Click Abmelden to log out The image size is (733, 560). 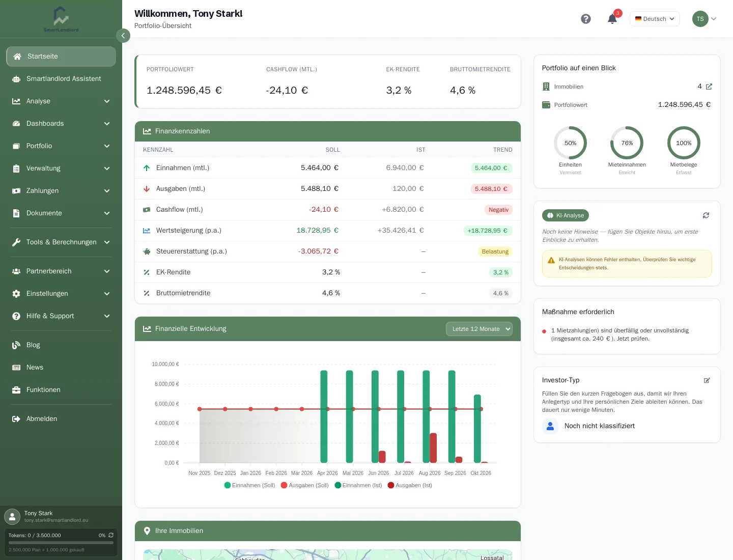(61, 419)
